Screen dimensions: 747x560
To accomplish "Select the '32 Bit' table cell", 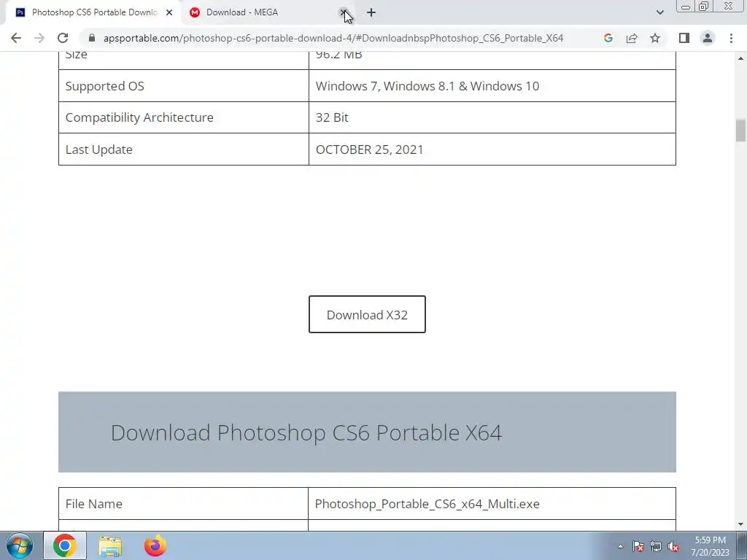I will (x=492, y=117).
